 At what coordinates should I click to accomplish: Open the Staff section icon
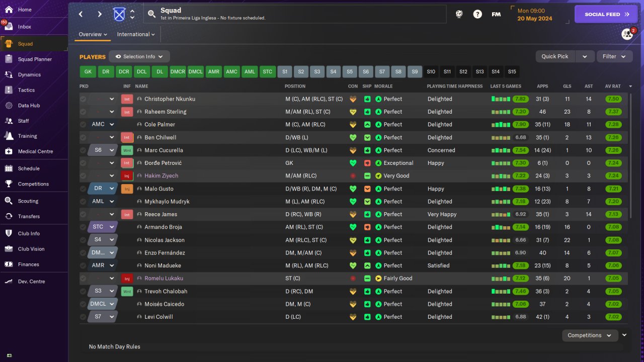[x=9, y=121]
